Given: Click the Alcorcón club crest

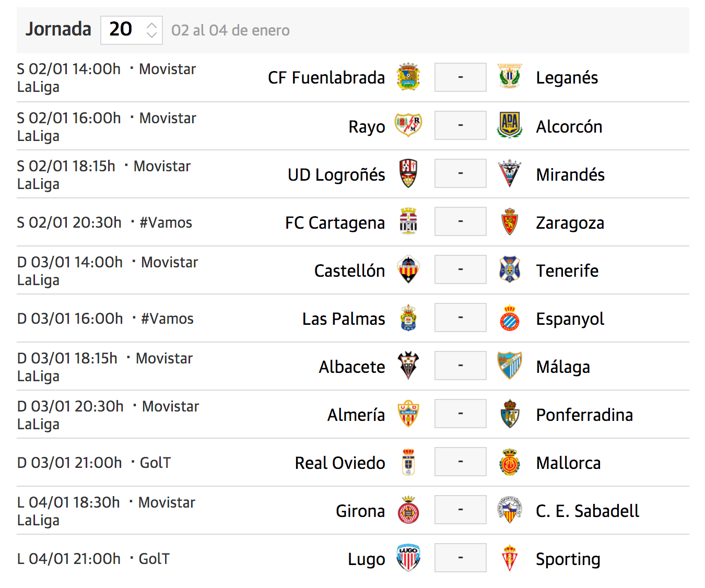Looking at the screenshot, I should 510,125.
